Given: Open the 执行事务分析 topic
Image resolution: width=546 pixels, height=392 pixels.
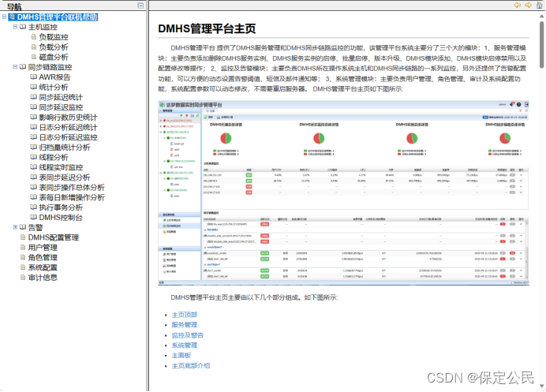Looking at the screenshot, I should coord(61,207).
